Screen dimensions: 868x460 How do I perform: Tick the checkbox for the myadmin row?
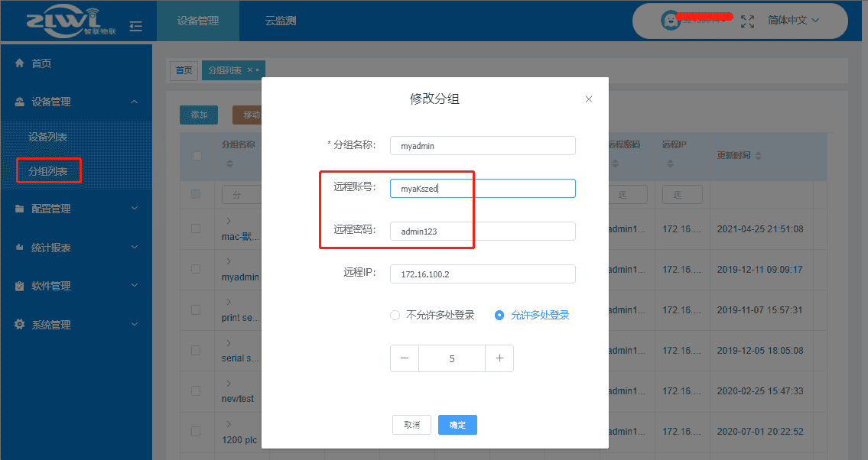click(196, 269)
